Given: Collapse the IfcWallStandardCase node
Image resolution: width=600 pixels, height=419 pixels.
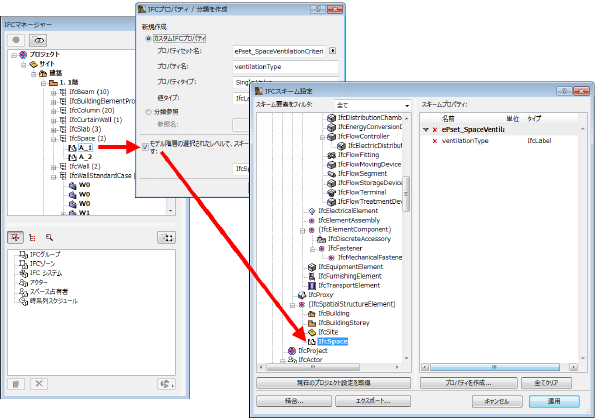Looking at the screenshot, I should point(54,176).
